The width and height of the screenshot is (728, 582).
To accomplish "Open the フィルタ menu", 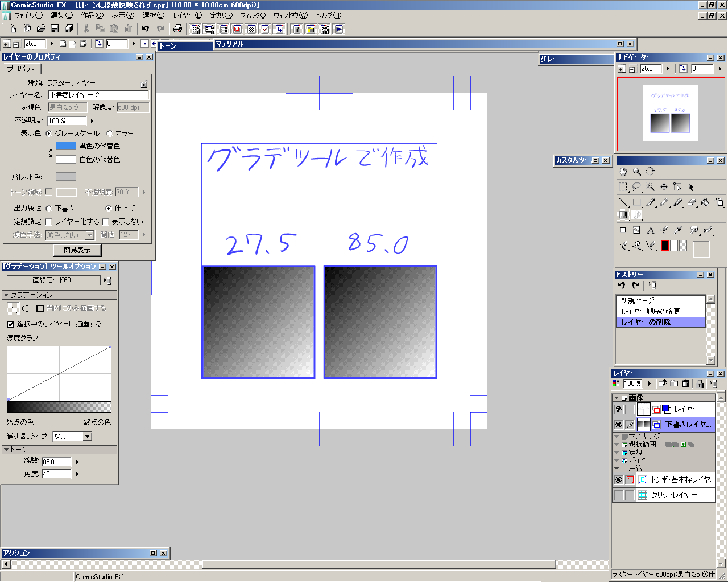I will pyautogui.click(x=253, y=15).
